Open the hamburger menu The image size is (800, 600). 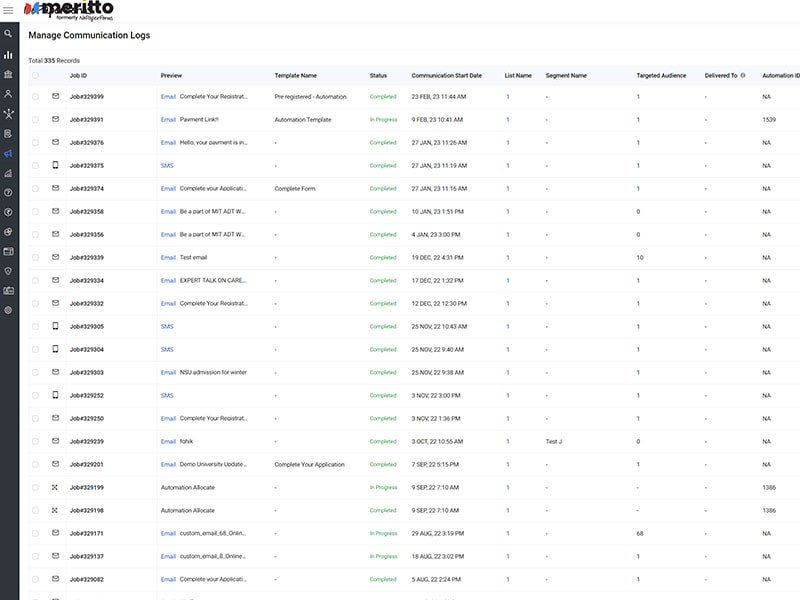(8, 11)
